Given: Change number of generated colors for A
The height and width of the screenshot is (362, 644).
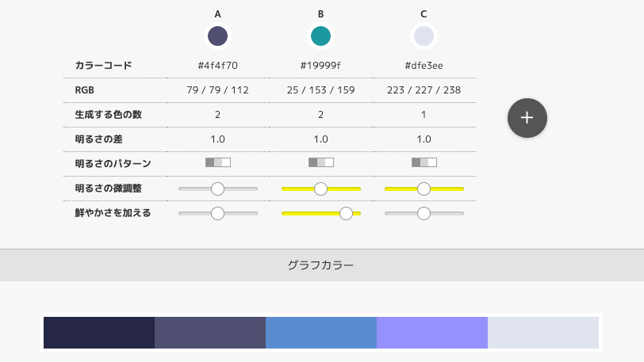Looking at the screenshot, I should pyautogui.click(x=217, y=115).
